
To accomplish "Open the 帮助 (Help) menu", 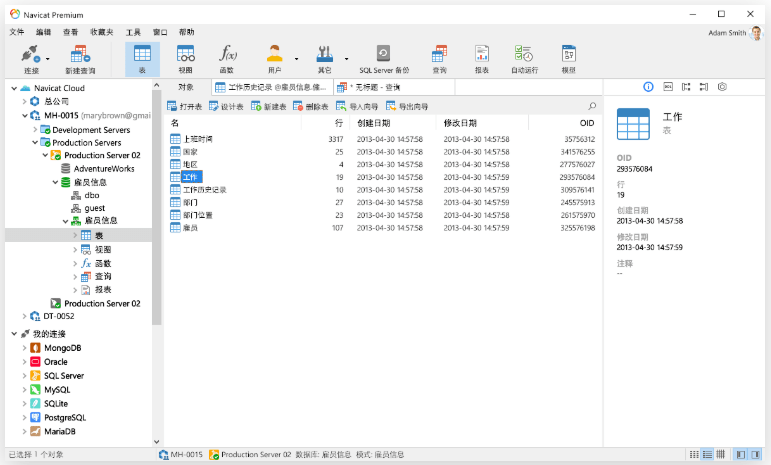I will point(186,32).
